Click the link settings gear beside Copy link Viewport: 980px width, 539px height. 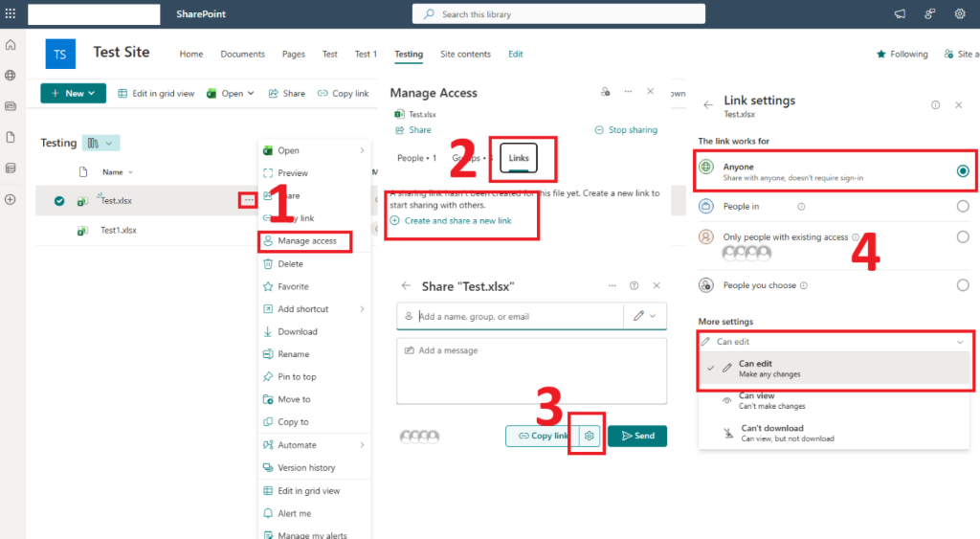point(589,436)
